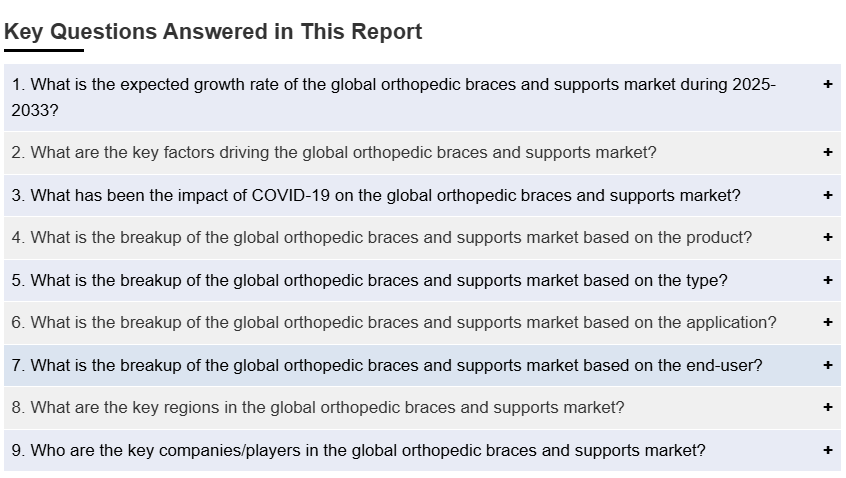
Task: Click plus icon beside expected growth rate question
Action: point(828,85)
